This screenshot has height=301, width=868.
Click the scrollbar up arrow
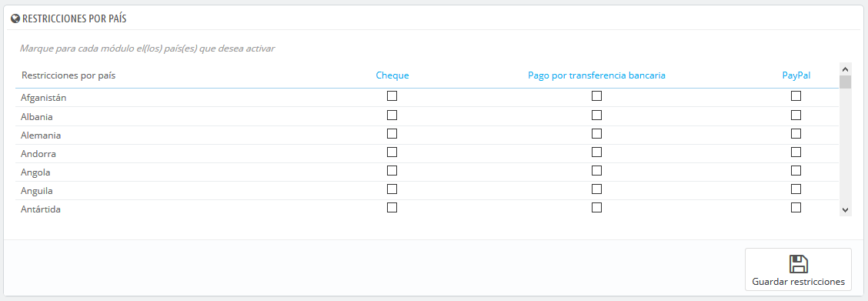(846, 69)
